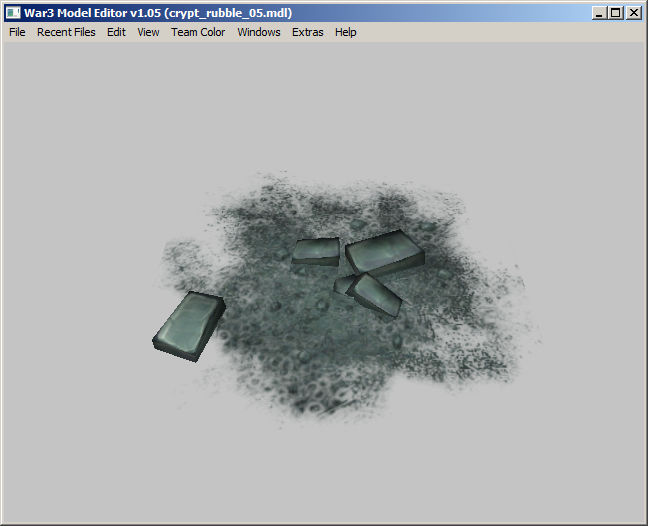The height and width of the screenshot is (526, 648).
Task: Open the Recent Files menu
Action: tap(66, 32)
